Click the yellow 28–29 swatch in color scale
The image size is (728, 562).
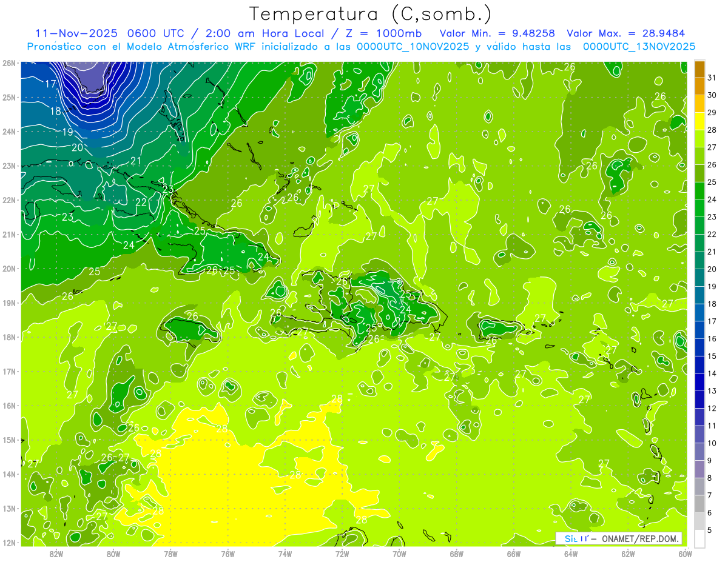[699, 121]
